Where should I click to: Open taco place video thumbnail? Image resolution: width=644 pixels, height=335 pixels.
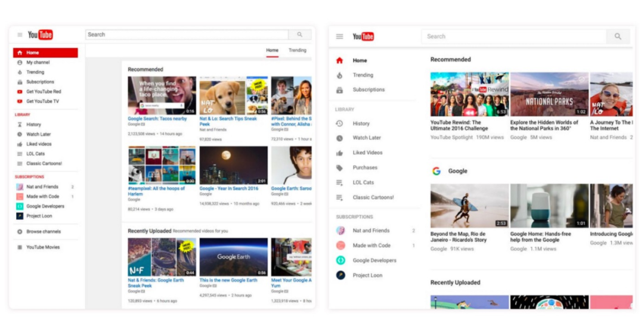click(162, 95)
